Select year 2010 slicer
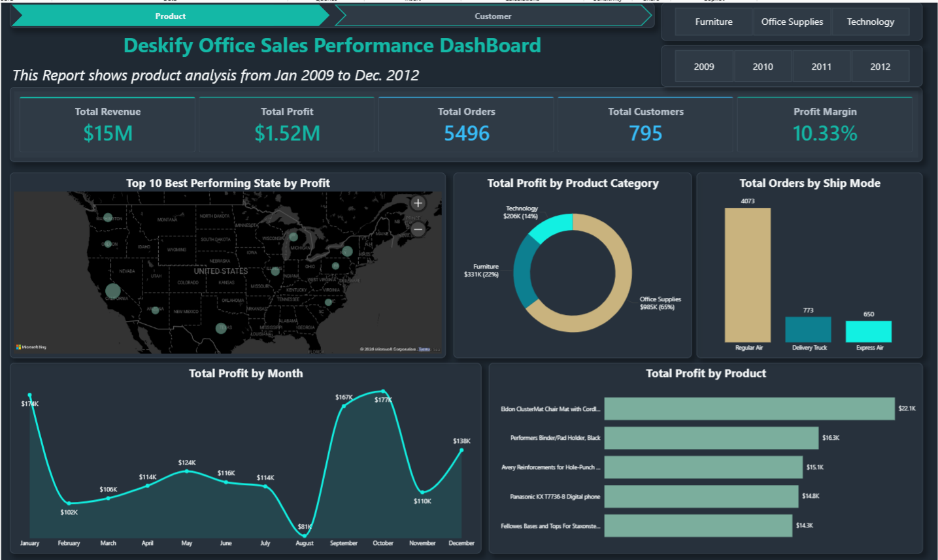938x560 pixels. [x=763, y=67]
